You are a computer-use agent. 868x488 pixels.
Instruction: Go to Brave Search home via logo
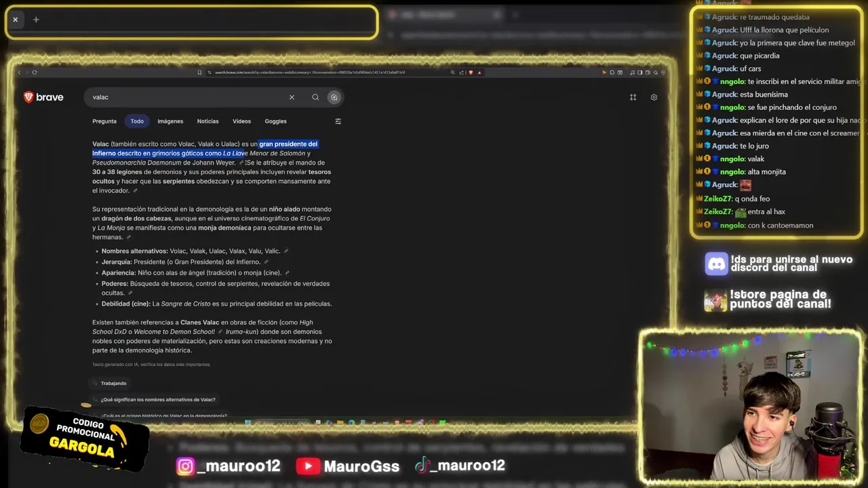point(43,97)
